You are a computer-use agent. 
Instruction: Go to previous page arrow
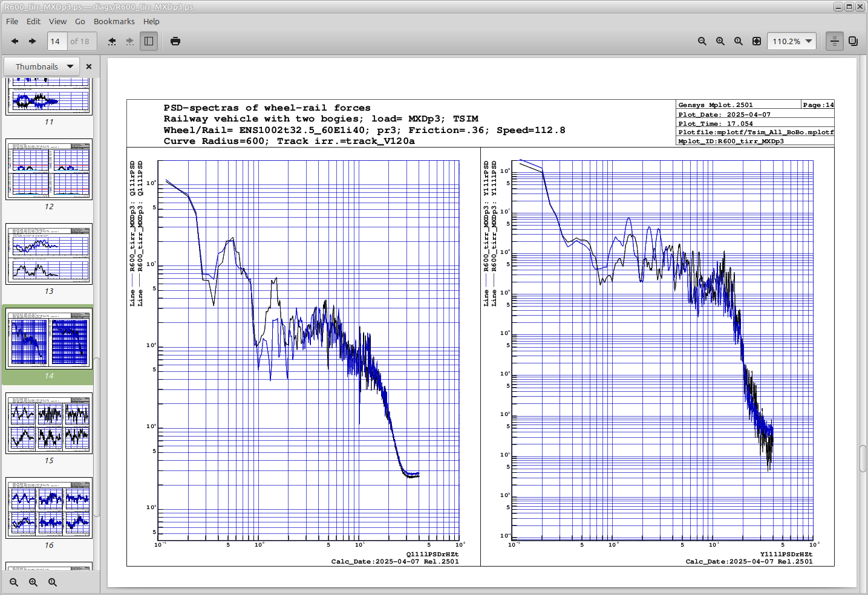[15, 41]
